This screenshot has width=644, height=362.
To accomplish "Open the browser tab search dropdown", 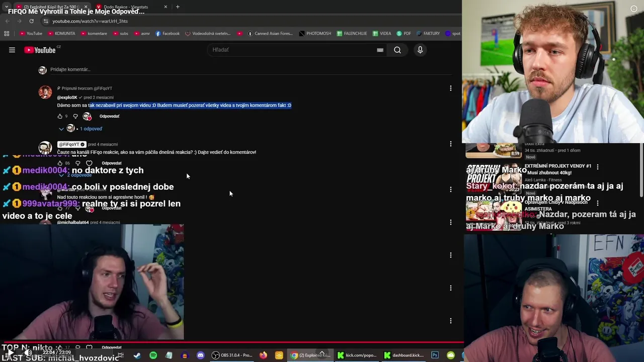I will tap(6, 7).
